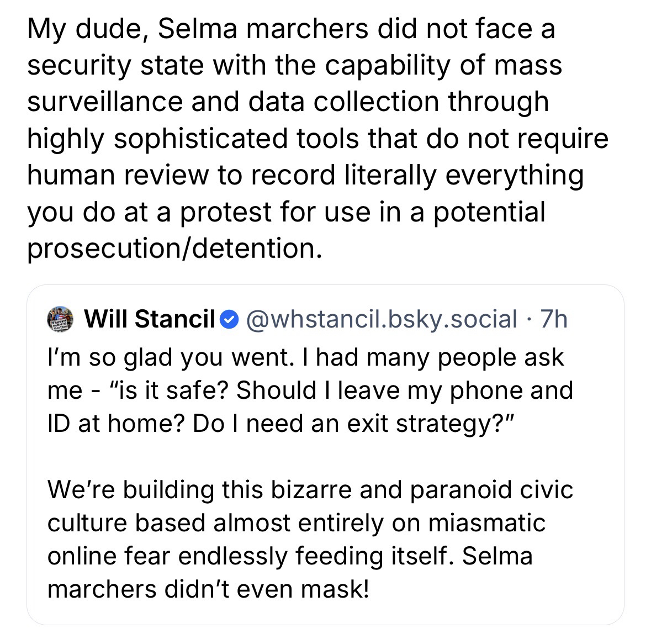This screenshot has width=651, height=644.
Task: Click the 7h post timestamp
Action: [554, 319]
